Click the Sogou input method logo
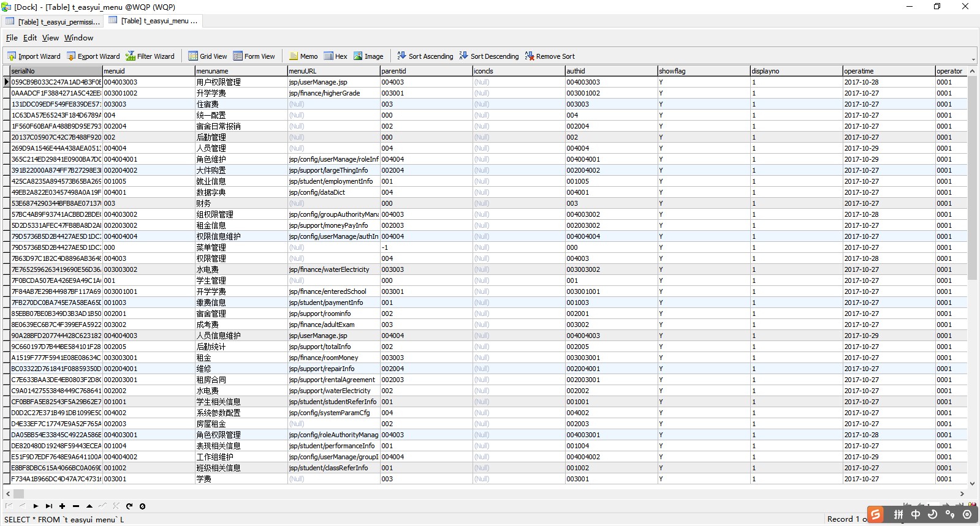 [876, 515]
